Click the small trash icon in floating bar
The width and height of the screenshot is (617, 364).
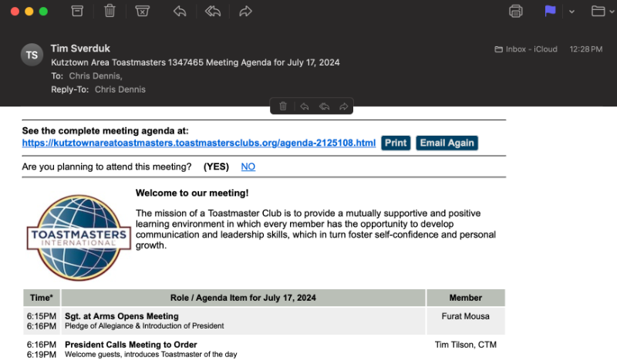pyautogui.click(x=283, y=106)
